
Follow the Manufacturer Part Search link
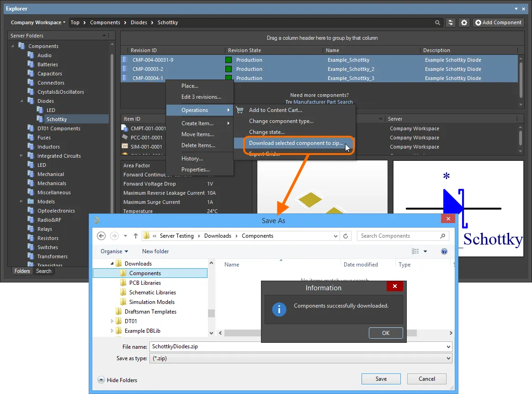click(x=323, y=102)
